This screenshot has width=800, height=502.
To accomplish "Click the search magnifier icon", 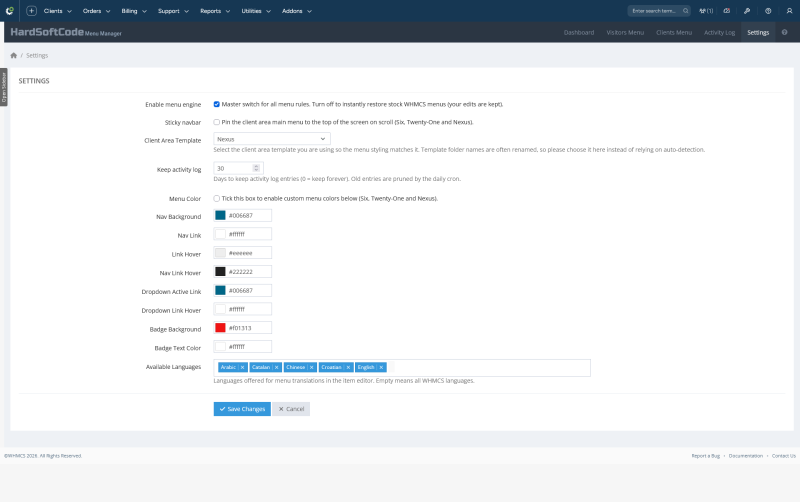I will [686, 11].
